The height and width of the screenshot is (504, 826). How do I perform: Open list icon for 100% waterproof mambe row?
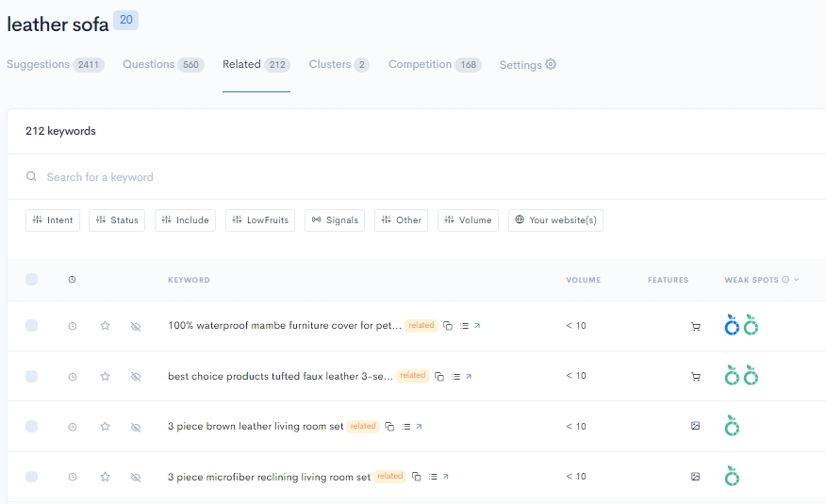[x=464, y=326]
